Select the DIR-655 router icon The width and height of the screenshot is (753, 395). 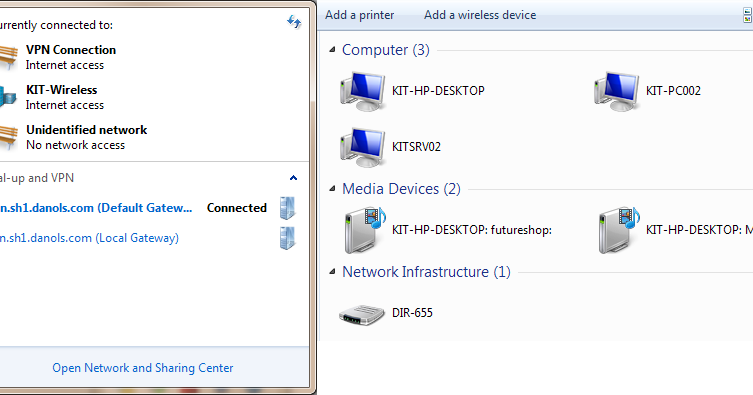(x=362, y=314)
